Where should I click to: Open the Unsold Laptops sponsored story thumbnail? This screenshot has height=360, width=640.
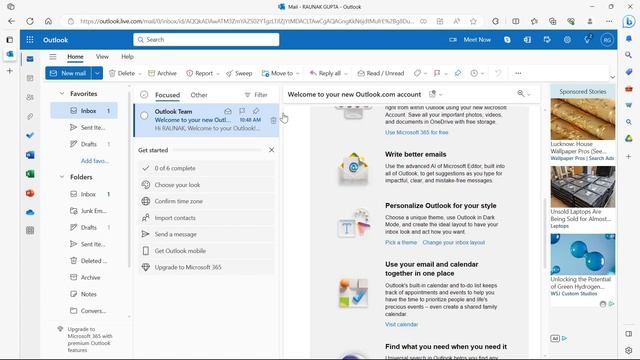click(x=582, y=187)
